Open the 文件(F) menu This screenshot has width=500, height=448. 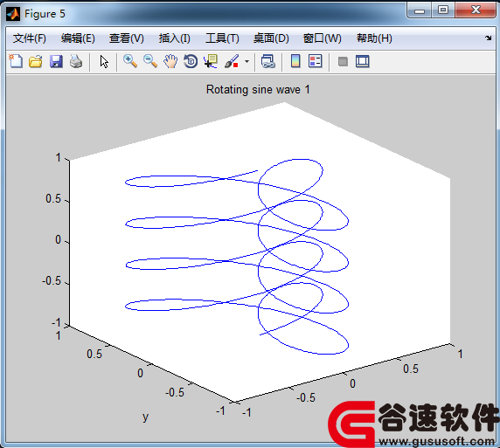click(30, 38)
